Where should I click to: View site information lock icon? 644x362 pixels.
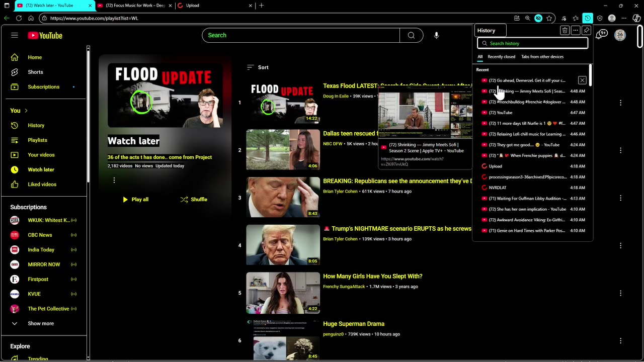(44, 18)
